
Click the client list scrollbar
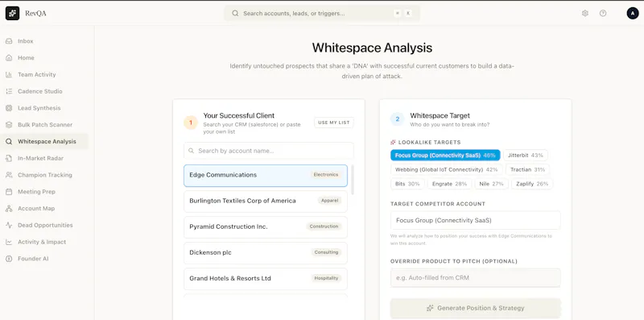[353, 180]
